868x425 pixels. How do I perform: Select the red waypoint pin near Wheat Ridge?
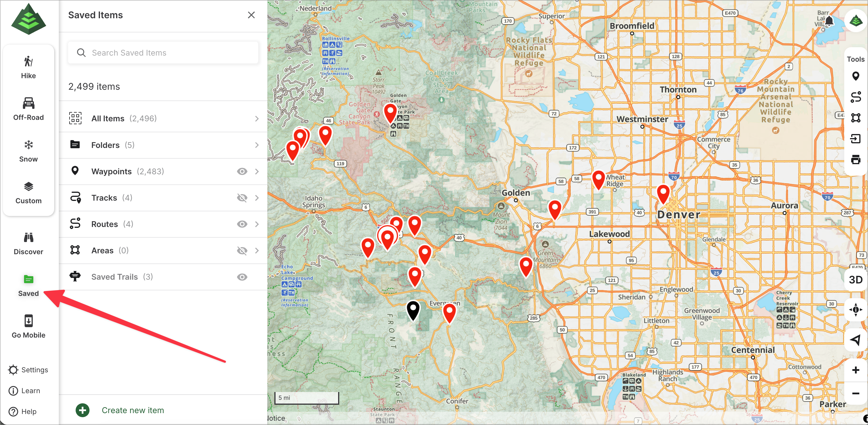[x=599, y=180]
